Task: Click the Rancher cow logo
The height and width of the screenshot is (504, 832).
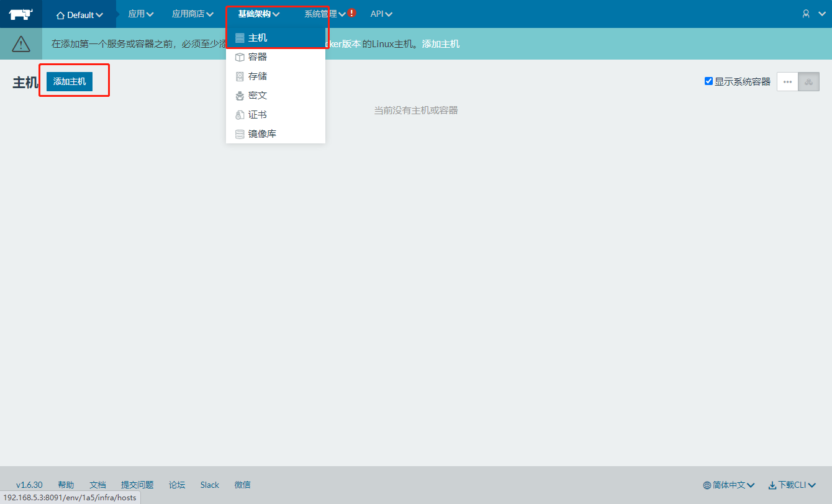Action: [x=20, y=14]
